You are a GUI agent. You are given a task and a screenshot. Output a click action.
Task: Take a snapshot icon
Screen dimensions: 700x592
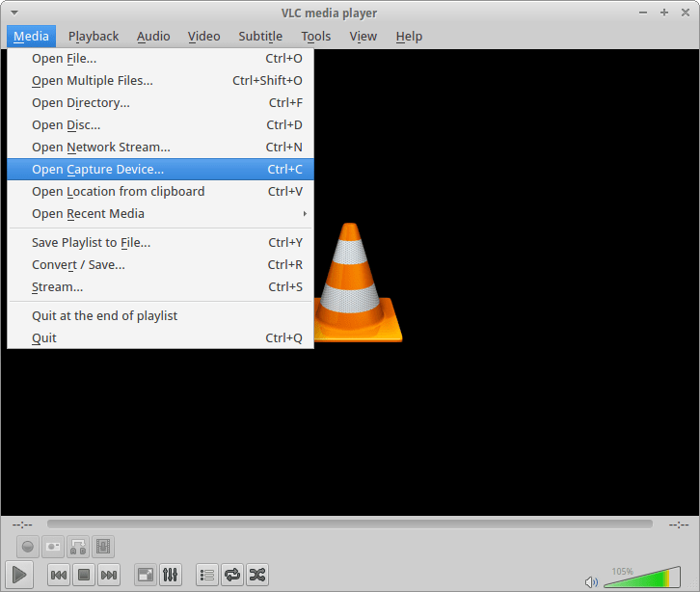coord(53,547)
